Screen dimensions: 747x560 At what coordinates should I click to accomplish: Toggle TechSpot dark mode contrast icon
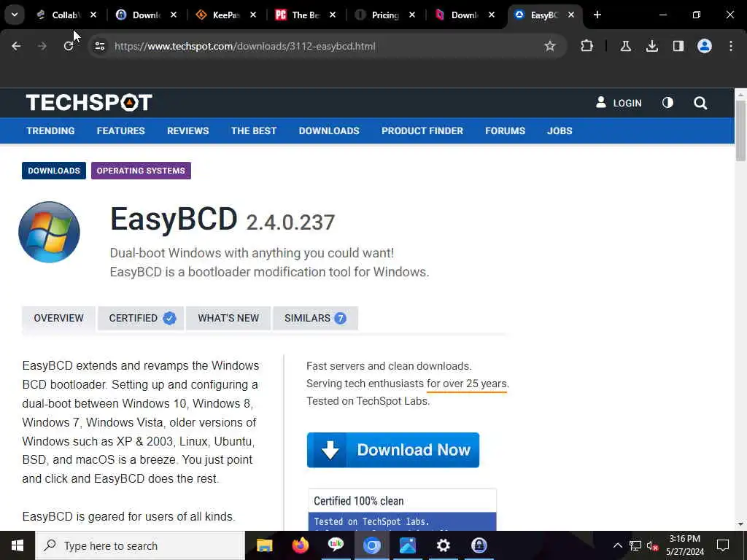(667, 103)
